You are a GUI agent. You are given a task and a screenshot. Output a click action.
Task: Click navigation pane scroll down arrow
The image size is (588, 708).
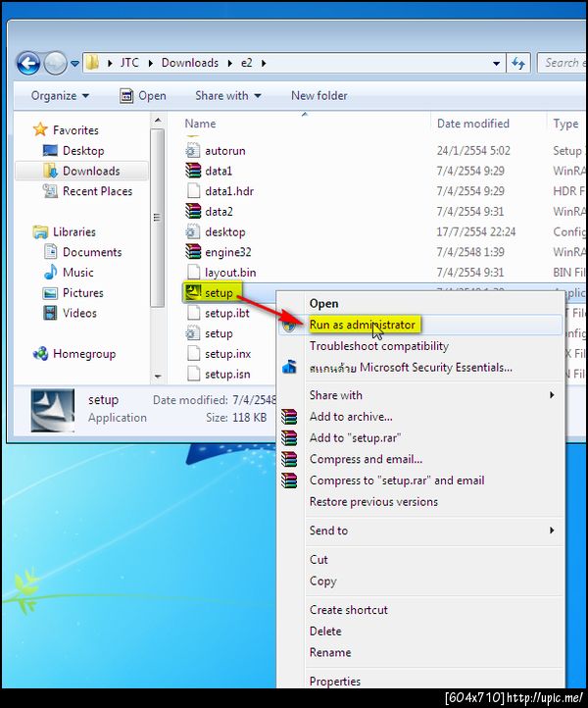(158, 376)
